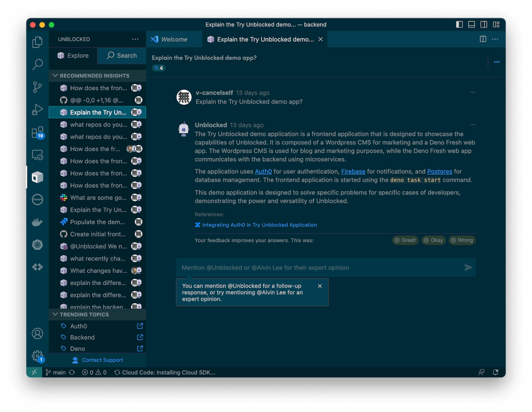The image size is (532, 412).
Task: Open the blue thread options ellipsis
Action: 497,62
